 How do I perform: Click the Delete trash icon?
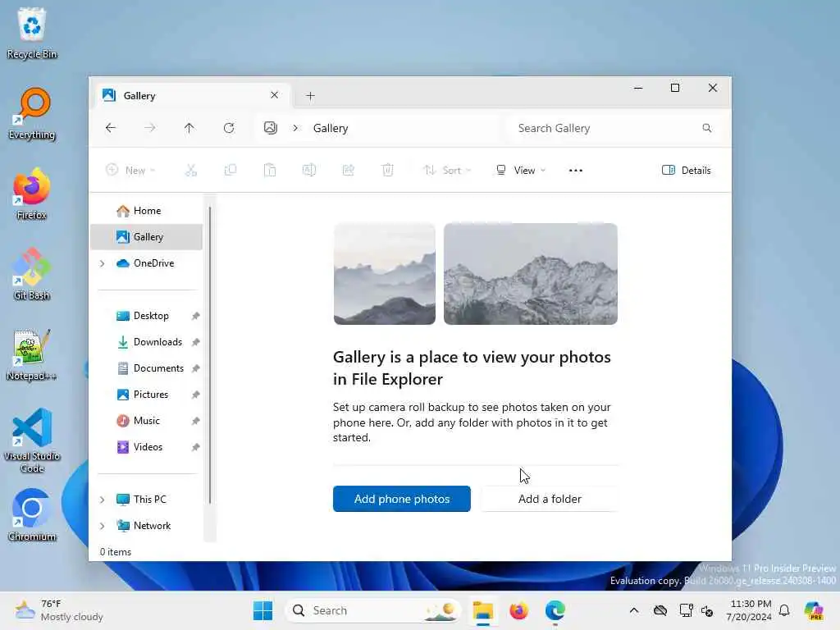388,171
